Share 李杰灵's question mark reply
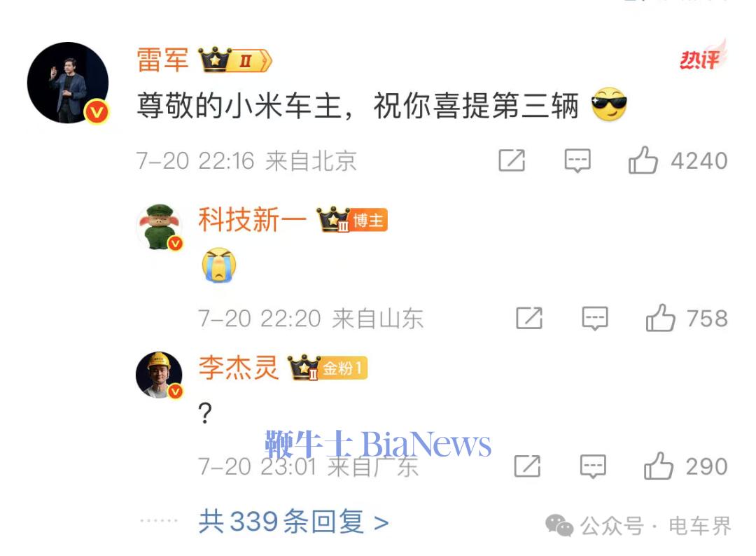 pyautogui.click(x=527, y=466)
